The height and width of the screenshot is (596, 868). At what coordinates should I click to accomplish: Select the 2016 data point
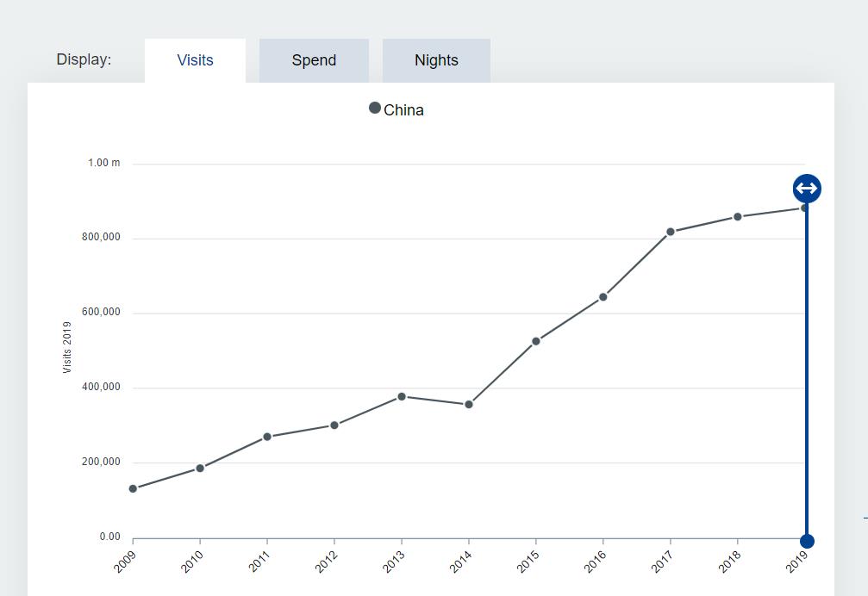[603, 297]
